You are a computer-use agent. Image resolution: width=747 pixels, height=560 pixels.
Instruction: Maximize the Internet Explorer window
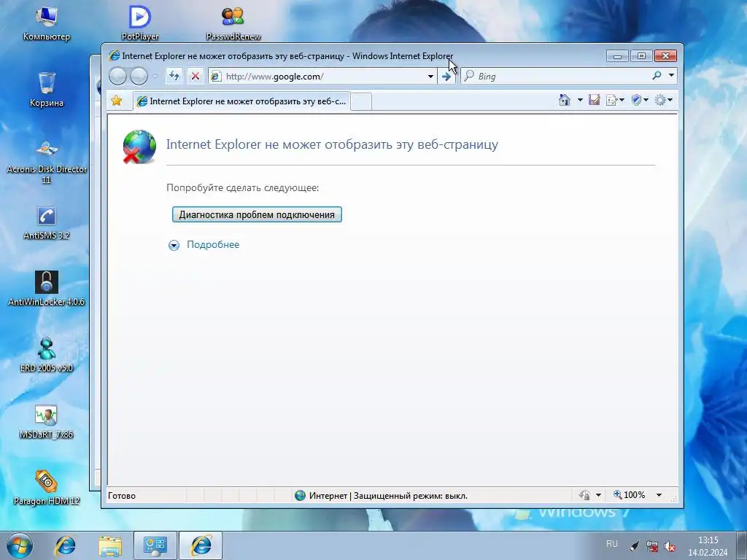pyautogui.click(x=641, y=56)
